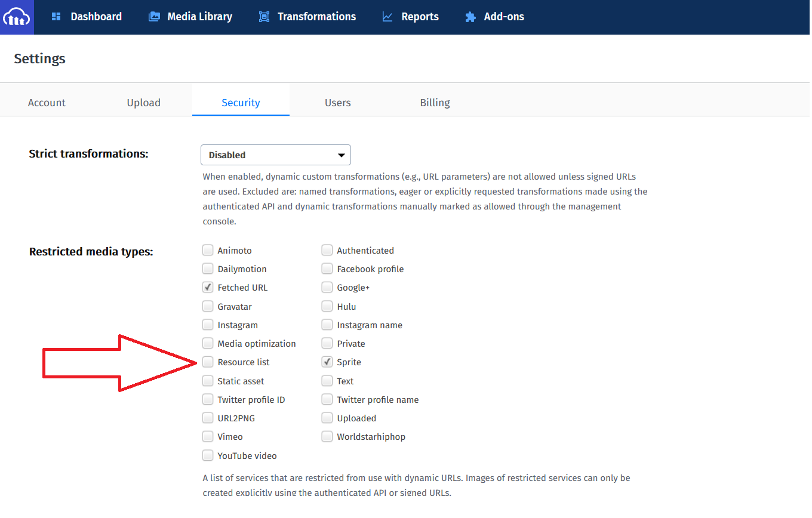Open the Strict transformations dropdown

point(276,155)
